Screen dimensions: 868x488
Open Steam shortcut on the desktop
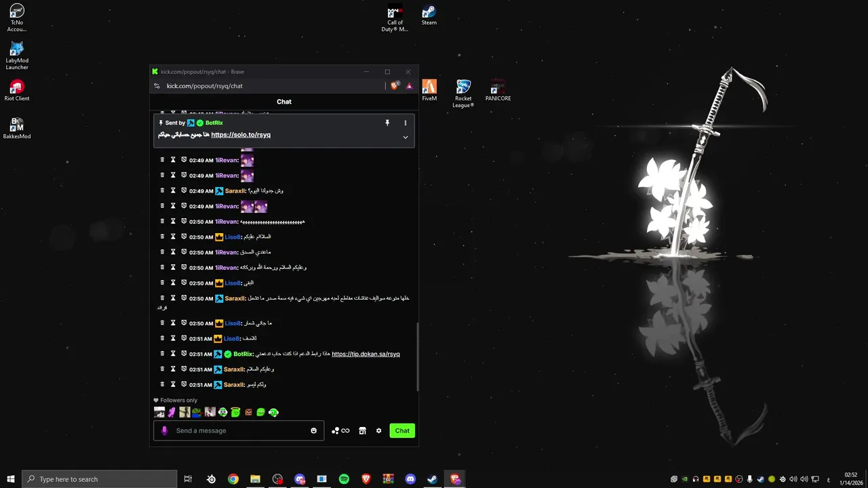click(429, 15)
